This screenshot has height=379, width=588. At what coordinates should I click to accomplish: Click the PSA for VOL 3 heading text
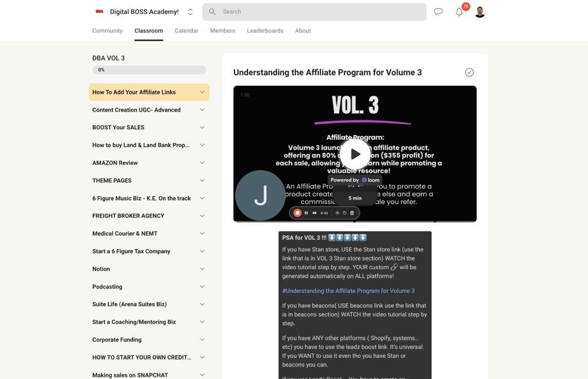pos(304,237)
